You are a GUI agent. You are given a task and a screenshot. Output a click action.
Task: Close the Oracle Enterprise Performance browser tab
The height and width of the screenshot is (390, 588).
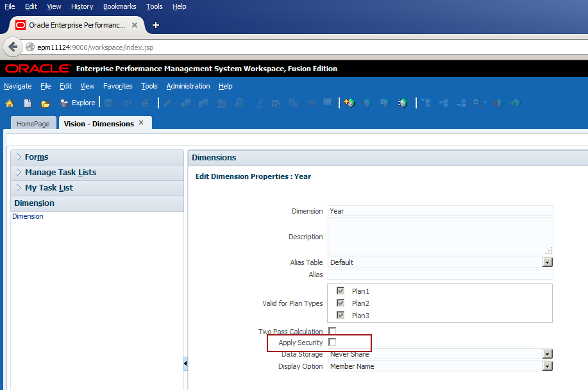(x=135, y=25)
